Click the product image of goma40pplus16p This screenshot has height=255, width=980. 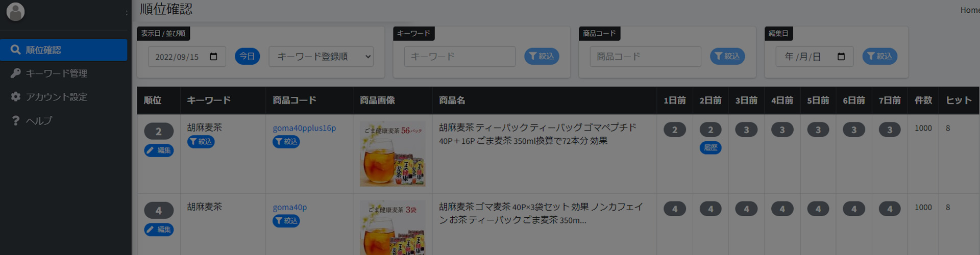coord(393,154)
